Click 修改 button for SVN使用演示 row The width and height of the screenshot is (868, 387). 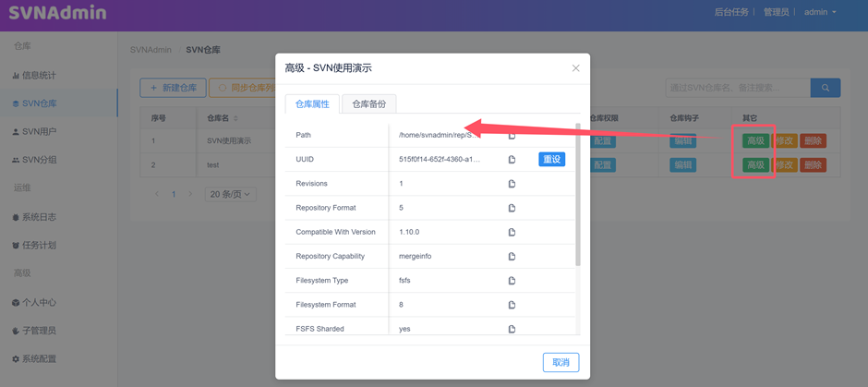[x=784, y=140]
